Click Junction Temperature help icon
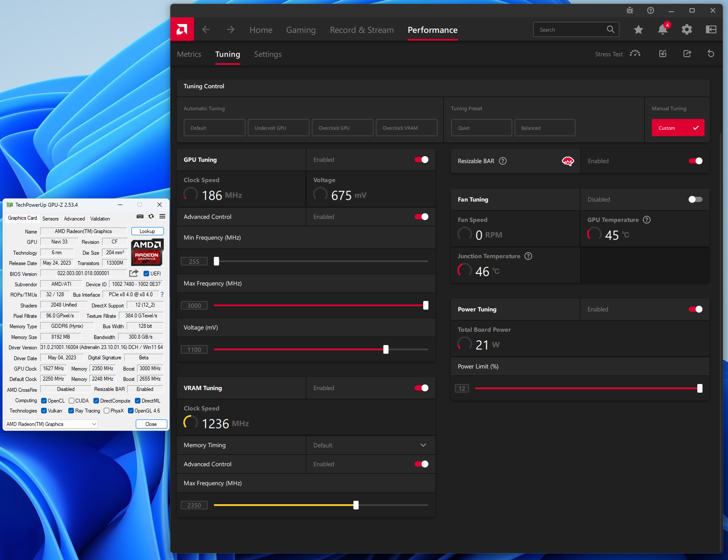The height and width of the screenshot is (560, 728). coord(528,256)
